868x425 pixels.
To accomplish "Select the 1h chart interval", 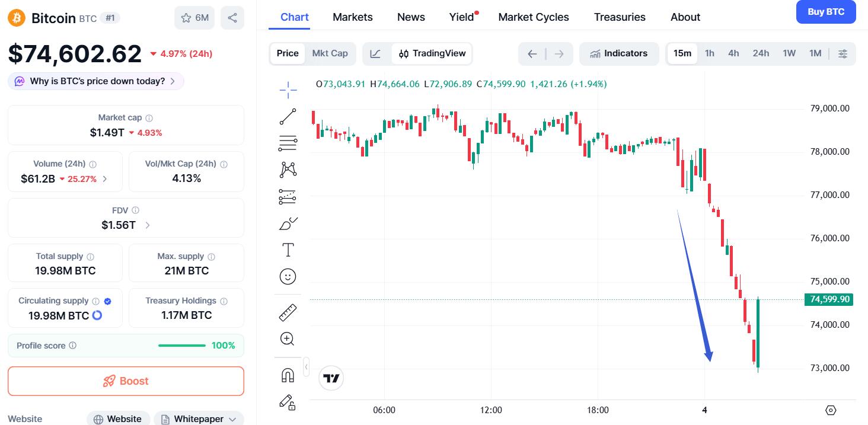I will click(x=709, y=53).
